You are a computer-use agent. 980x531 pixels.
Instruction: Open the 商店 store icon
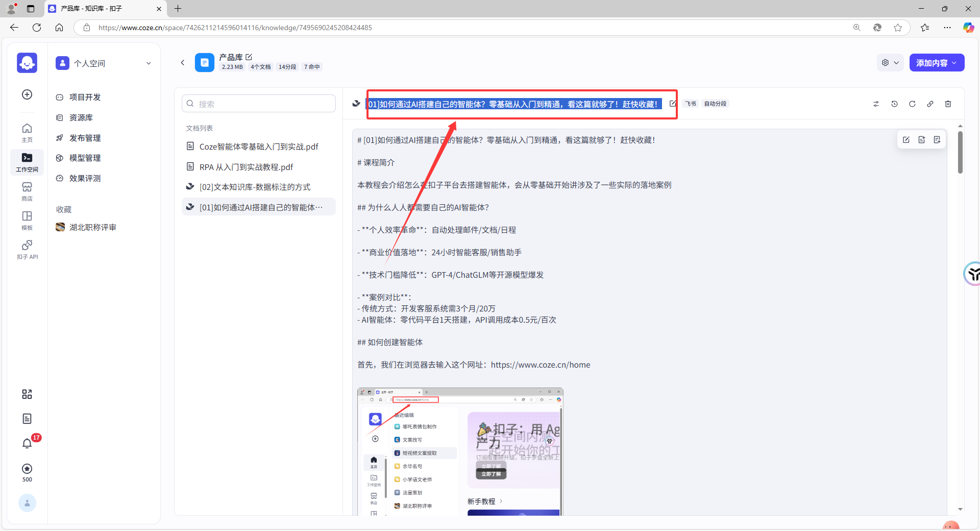(27, 191)
